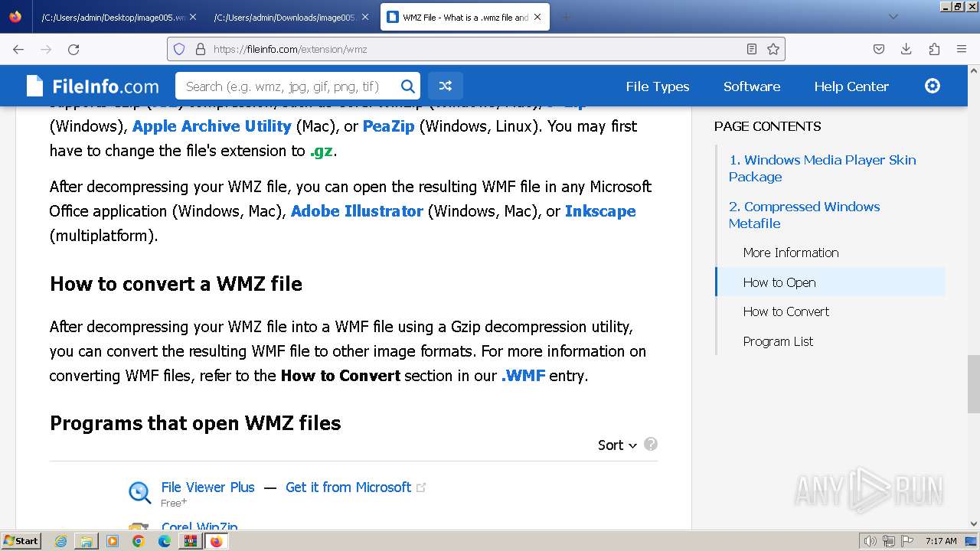Click the Apple Archive Utility link
This screenshot has height=551, width=980.
point(212,126)
